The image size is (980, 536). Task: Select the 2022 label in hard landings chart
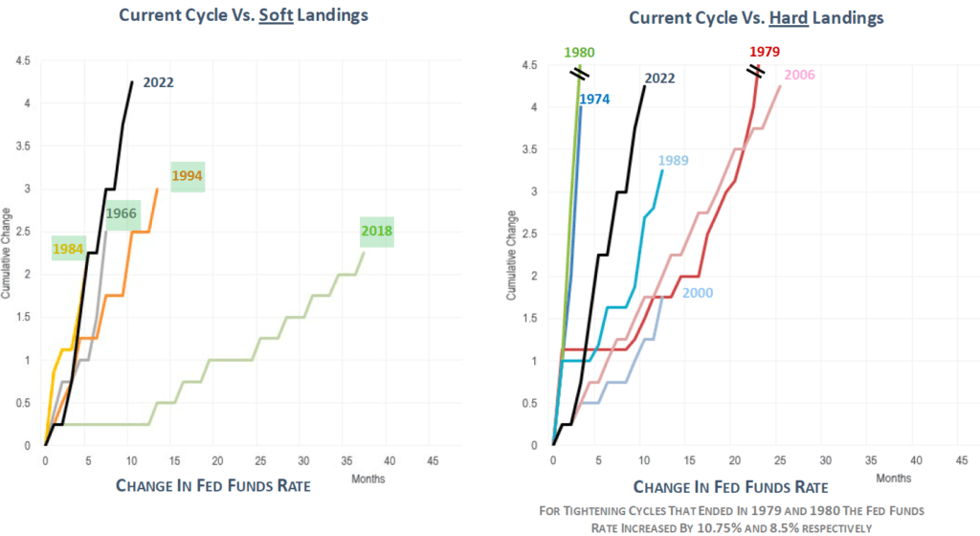tap(658, 78)
